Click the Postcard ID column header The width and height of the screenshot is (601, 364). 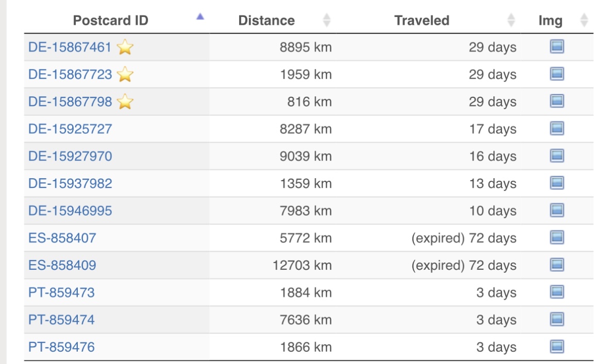click(110, 21)
